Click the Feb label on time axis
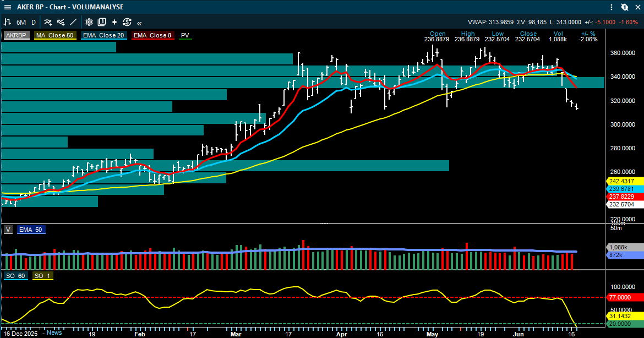 (x=140, y=334)
